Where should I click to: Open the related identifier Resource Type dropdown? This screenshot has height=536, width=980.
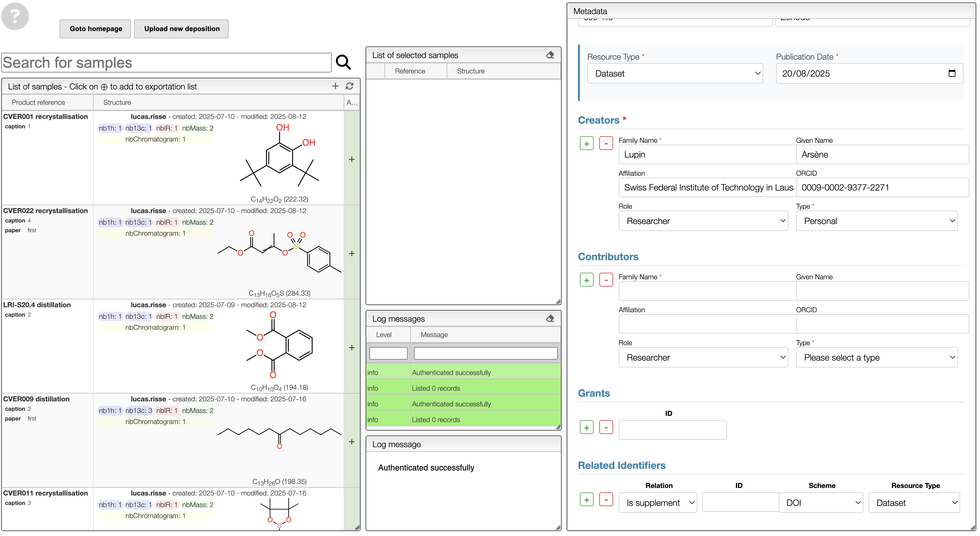click(914, 503)
